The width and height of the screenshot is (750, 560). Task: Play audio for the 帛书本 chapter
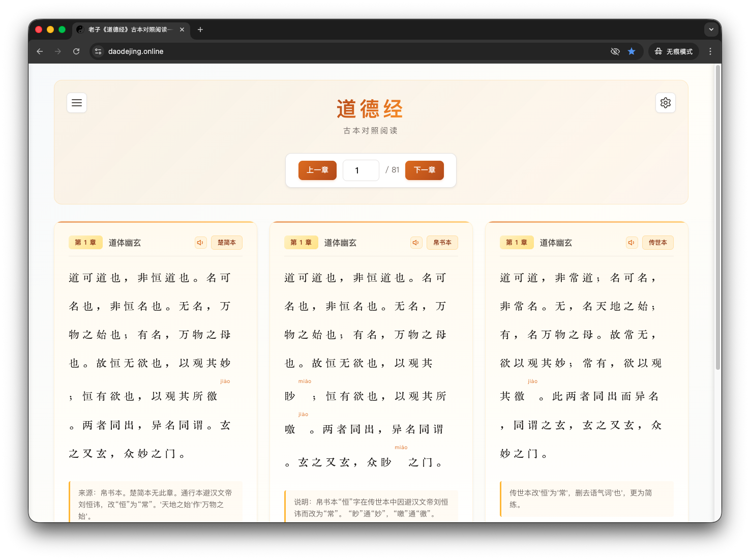[416, 243]
